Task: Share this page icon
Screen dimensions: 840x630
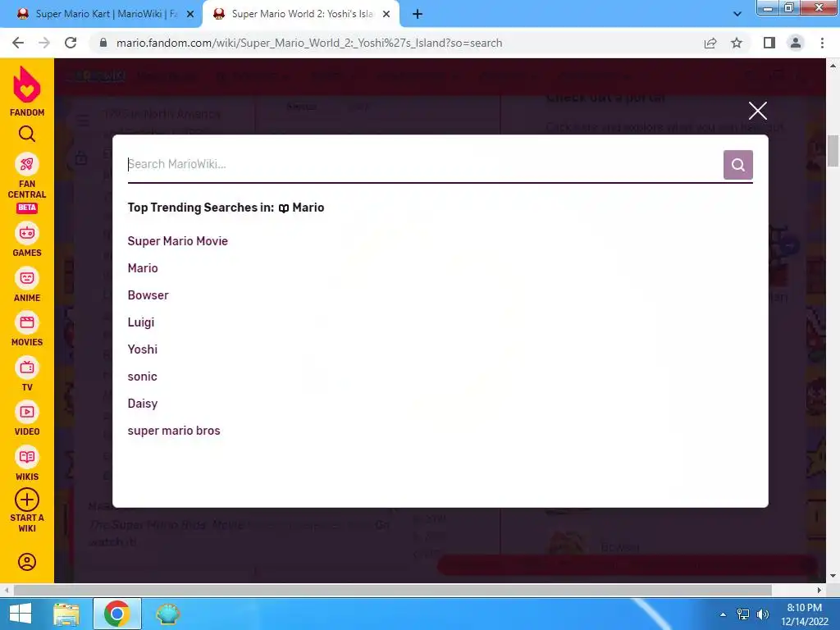Action: [710, 43]
